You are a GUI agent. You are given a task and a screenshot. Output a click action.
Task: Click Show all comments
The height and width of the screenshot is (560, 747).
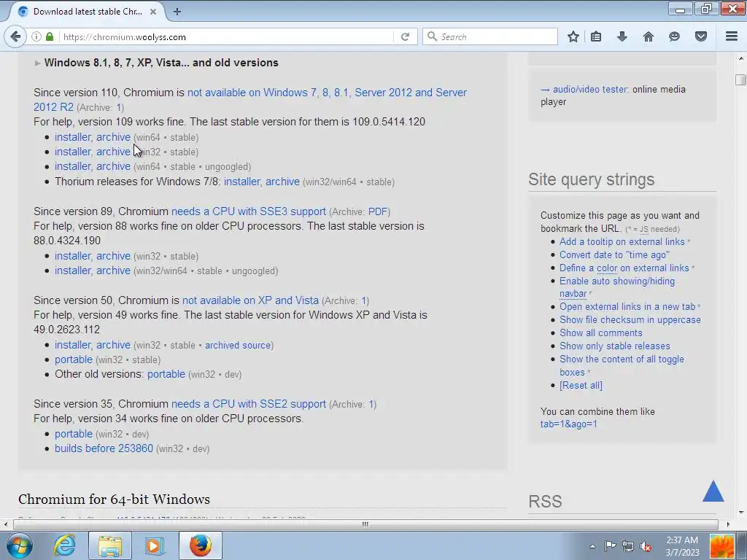pos(601,332)
